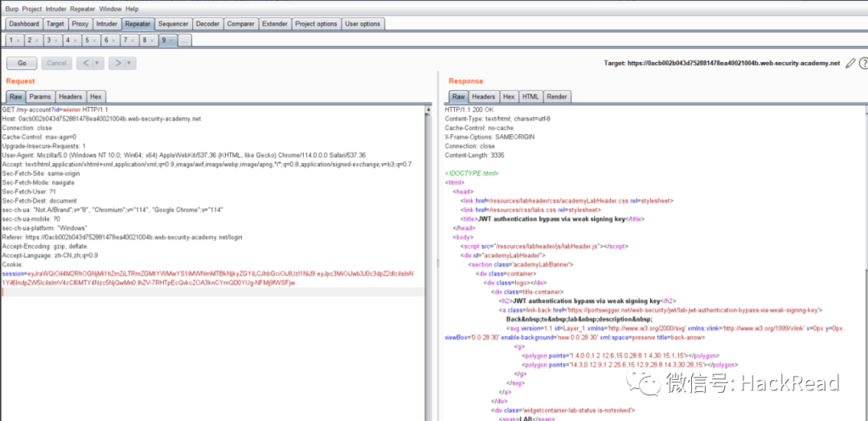Select Repeater sub-tab 2
This screenshot has height=421, width=868.
tap(32, 40)
